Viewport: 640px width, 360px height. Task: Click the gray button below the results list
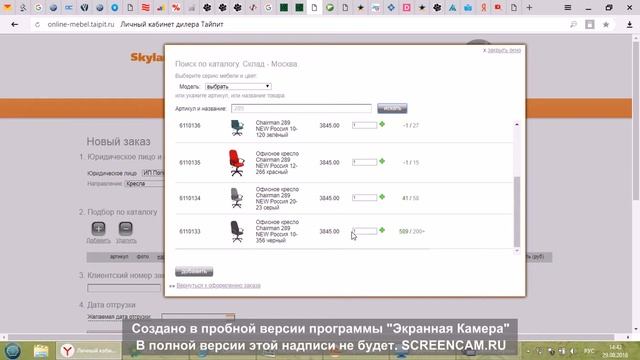click(194, 271)
